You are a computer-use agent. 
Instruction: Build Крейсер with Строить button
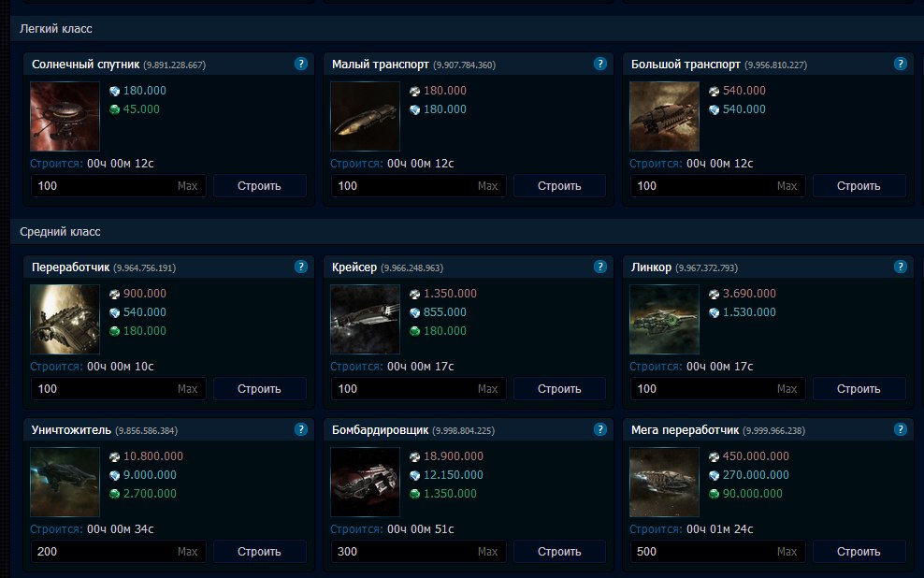559,389
